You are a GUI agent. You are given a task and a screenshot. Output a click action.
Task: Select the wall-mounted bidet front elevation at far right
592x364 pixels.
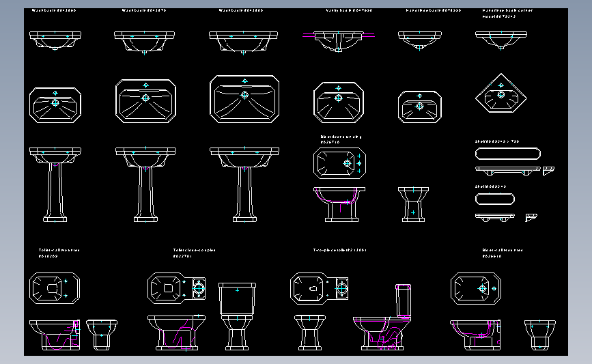click(x=540, y=335)
